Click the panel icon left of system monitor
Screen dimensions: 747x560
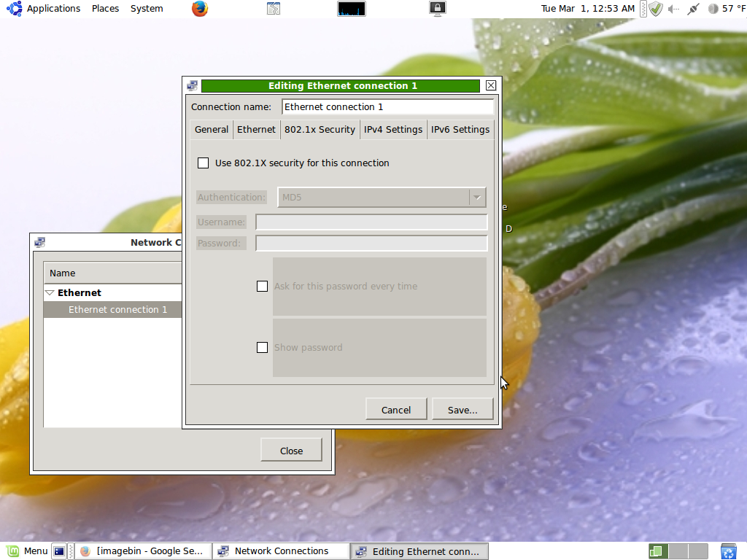[274, 9]
